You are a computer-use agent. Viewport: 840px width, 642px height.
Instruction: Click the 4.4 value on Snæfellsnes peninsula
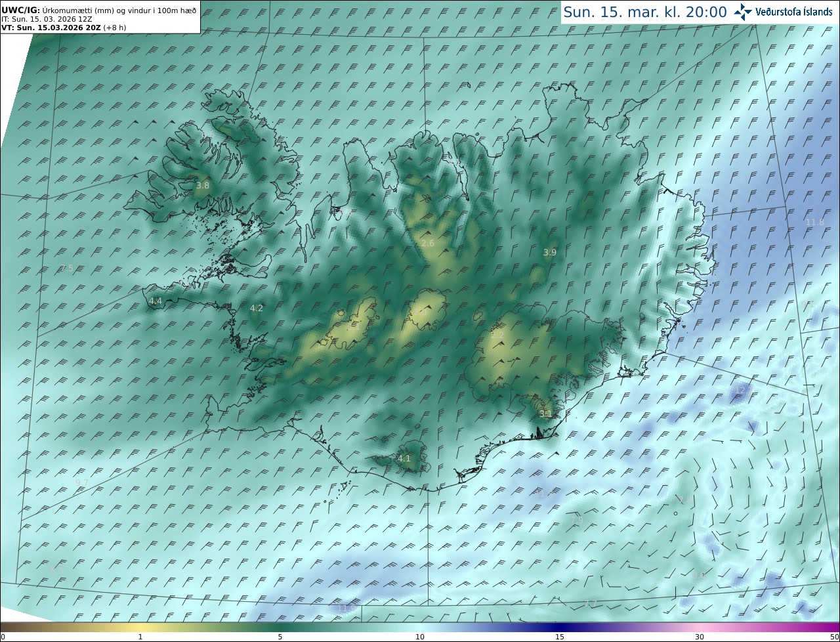click(156, 301)
